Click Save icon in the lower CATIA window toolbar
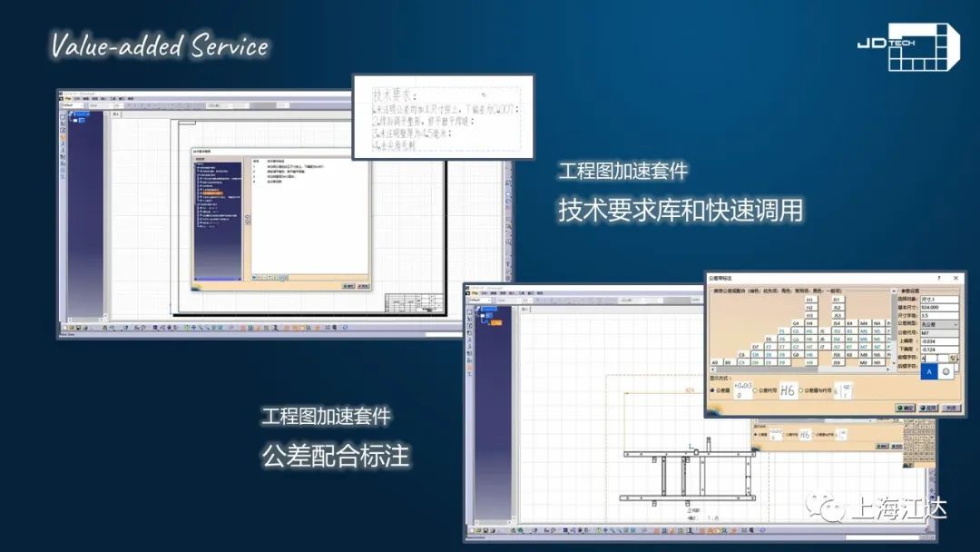This screenshot has height=552, width=980. 486,530
